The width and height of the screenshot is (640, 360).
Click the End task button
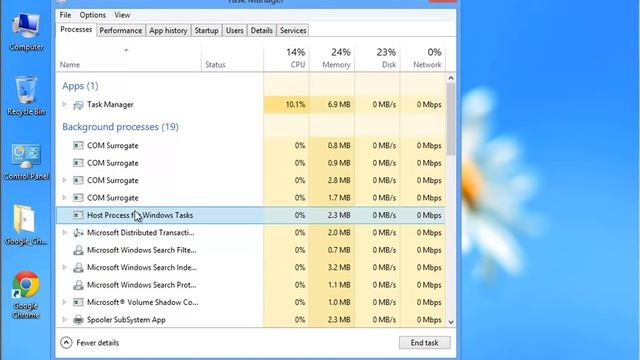pyautogui.click(x=424, y=343)
